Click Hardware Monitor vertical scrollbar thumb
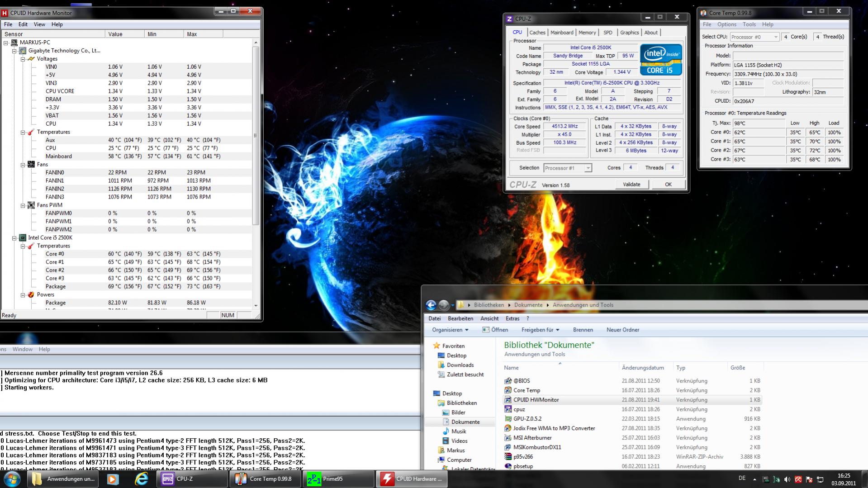 (256, 136)
